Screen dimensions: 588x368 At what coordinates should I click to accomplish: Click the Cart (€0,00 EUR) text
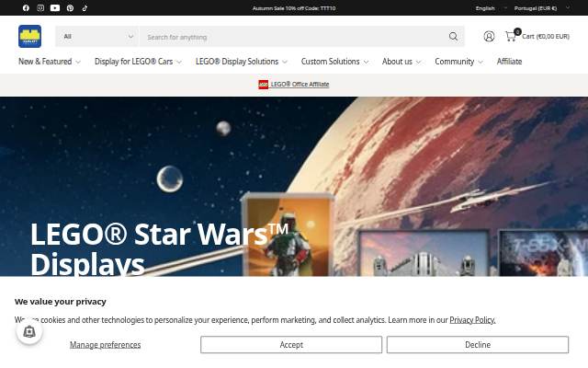pos(546,37)
